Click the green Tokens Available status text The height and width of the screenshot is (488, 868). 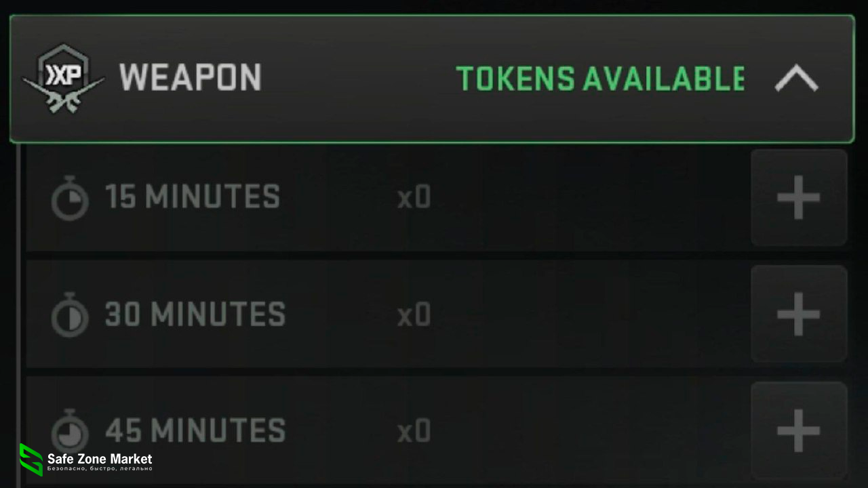pos(600,79)
